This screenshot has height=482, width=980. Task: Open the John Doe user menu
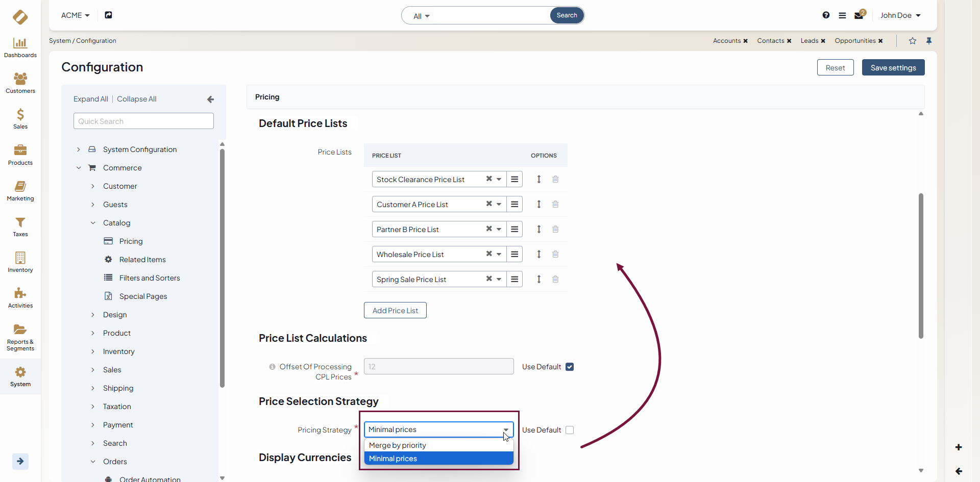click(900, 15)
